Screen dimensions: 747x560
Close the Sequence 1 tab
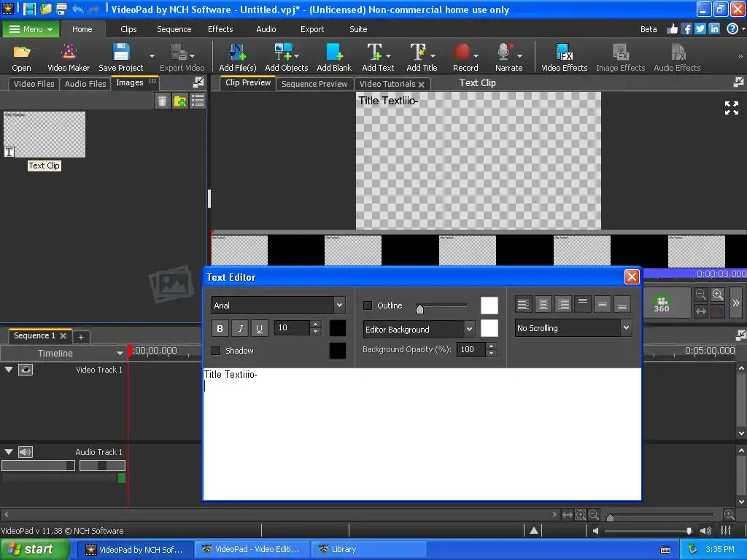(x=63, y=335)
